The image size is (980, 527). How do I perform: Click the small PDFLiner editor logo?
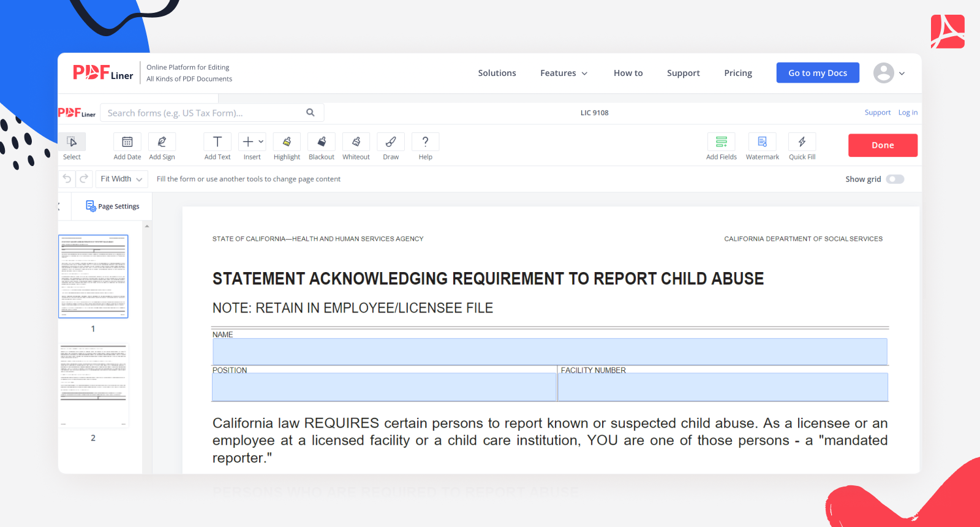(77, 113)
